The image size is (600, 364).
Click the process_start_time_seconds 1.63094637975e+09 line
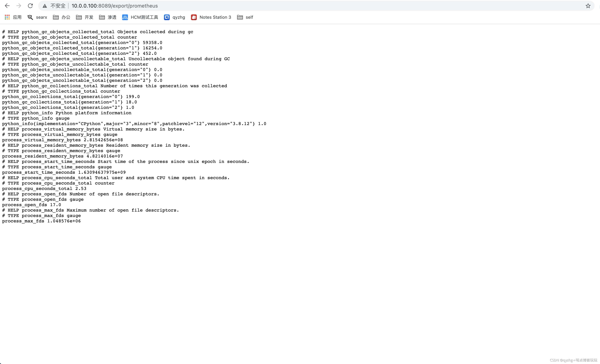[x=64, y=172]
